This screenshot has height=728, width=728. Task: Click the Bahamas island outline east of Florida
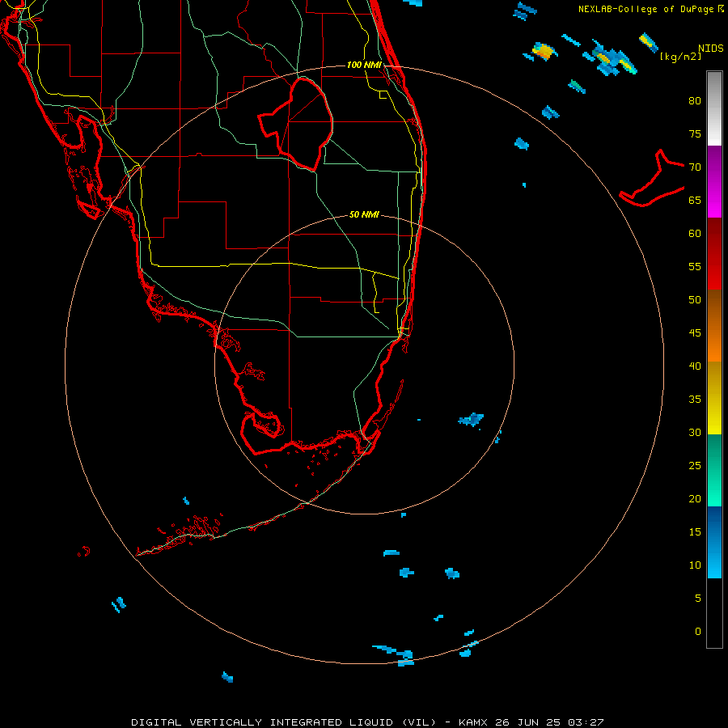pyautogui.click(x=652, y=178)
